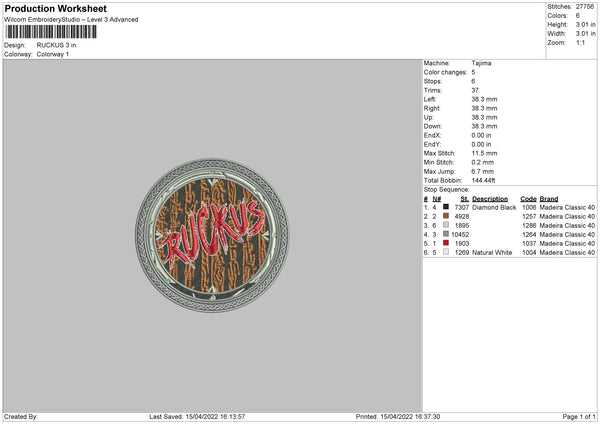This screenshot has width=600, height=424.
Task: Choose the red swatch for thread code 1037
Action: point(447,243)
